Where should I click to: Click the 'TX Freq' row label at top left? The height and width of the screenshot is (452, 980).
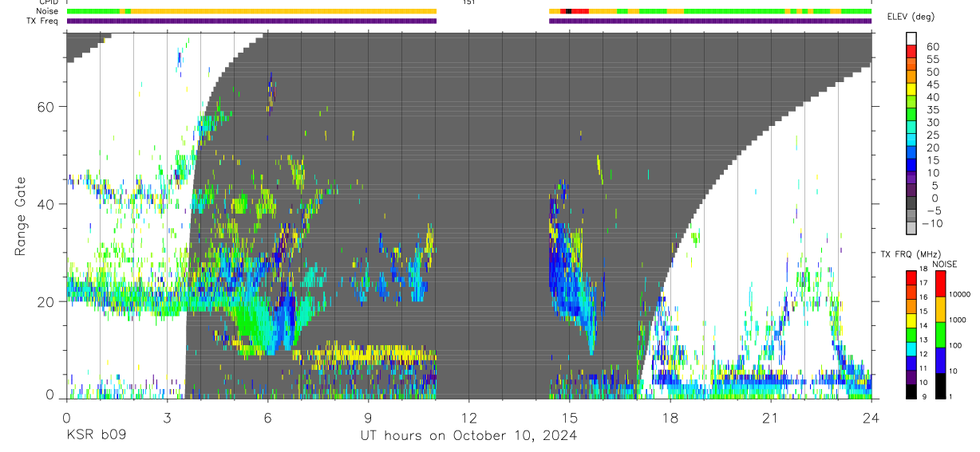[x=43, y=21]
